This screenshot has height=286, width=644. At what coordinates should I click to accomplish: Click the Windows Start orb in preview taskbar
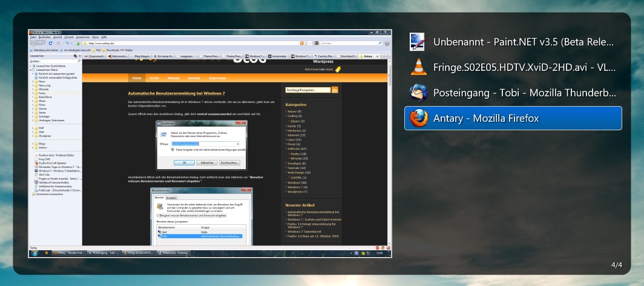34,253
